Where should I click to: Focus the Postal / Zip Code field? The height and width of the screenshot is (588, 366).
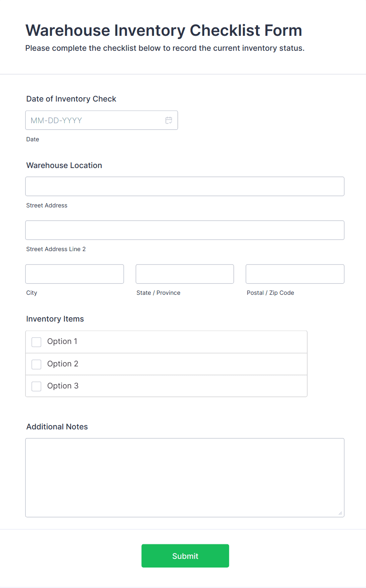click(x=295, y=274)
